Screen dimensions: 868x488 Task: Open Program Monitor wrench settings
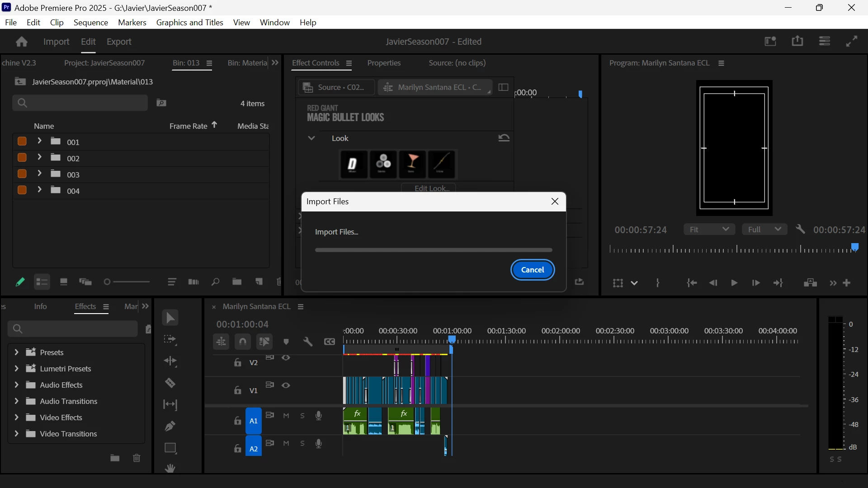point(801,230)
